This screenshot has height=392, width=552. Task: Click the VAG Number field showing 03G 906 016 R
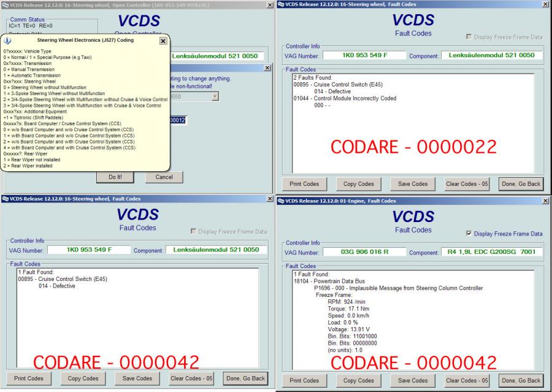coord(364,252)
